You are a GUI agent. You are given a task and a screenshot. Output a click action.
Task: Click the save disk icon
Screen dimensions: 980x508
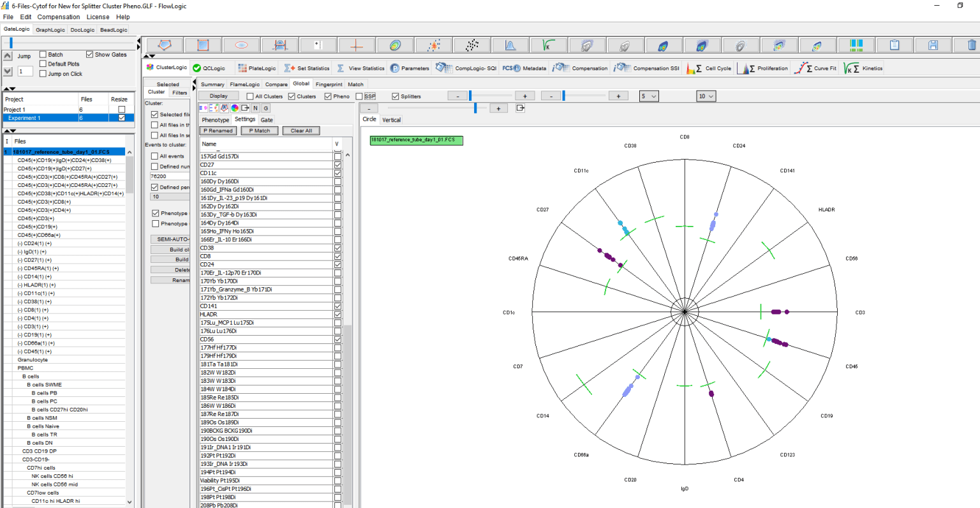[933, 45]
